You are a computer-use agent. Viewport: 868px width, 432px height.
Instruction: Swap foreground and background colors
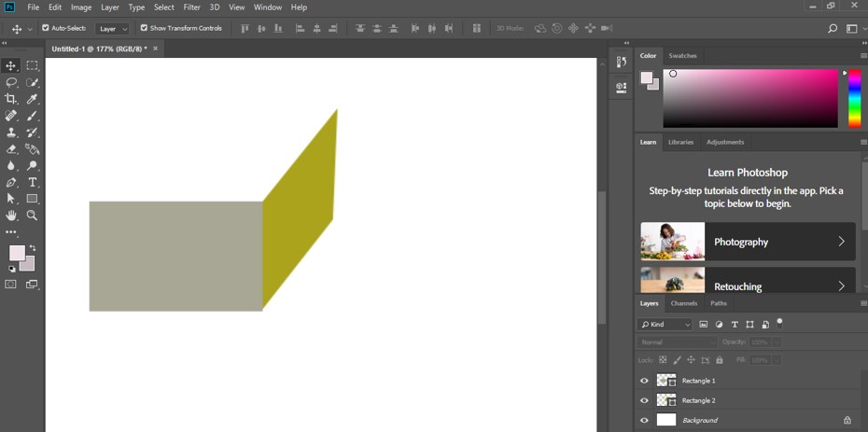[x=33, y=247]
